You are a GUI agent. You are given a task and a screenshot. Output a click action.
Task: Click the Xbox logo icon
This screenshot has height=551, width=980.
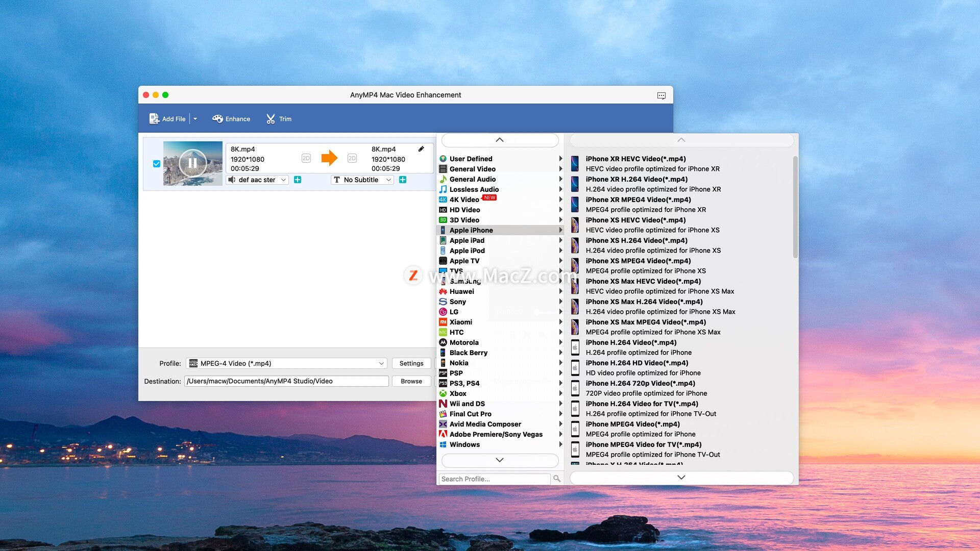443,393
